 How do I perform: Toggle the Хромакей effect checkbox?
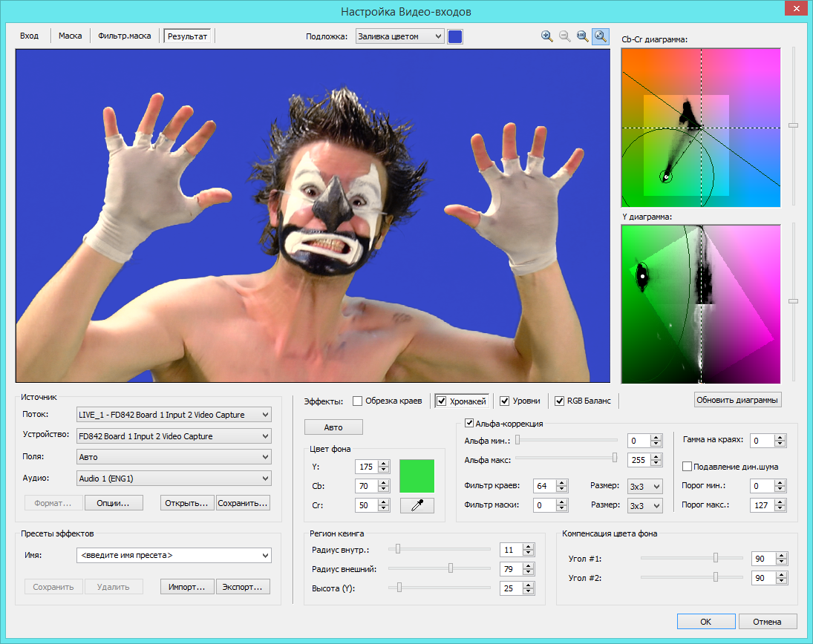tap(442, 401)
